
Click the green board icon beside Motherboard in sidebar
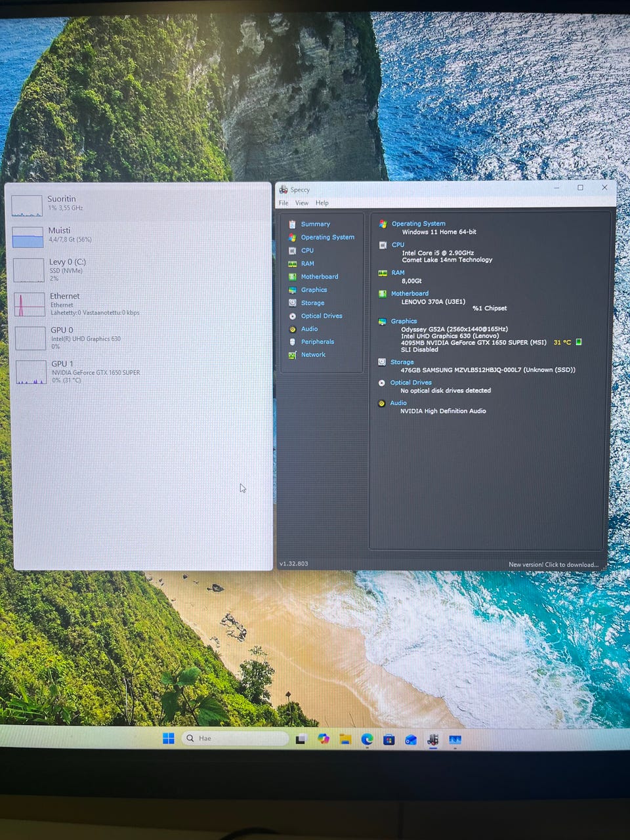[293, 276]
